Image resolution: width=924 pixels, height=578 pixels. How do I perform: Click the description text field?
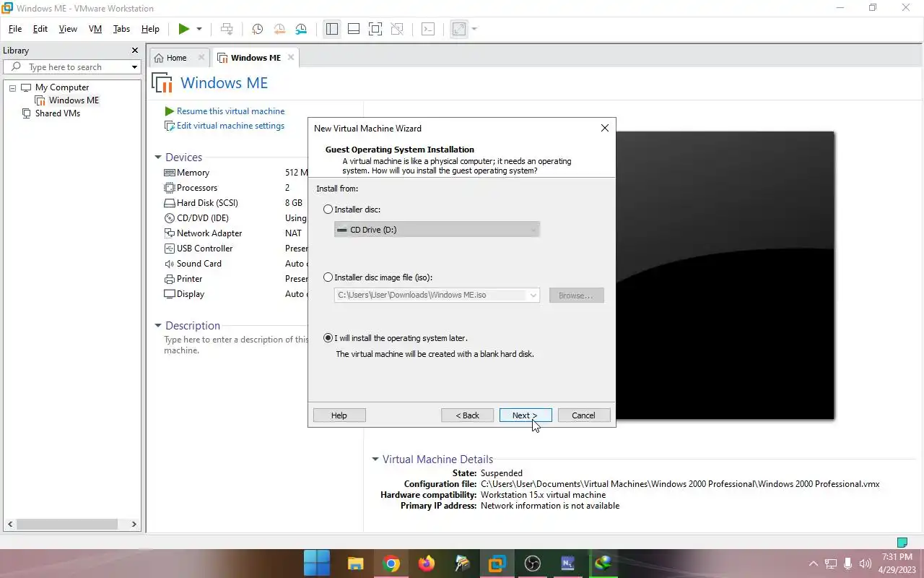[x=235, y=345]
